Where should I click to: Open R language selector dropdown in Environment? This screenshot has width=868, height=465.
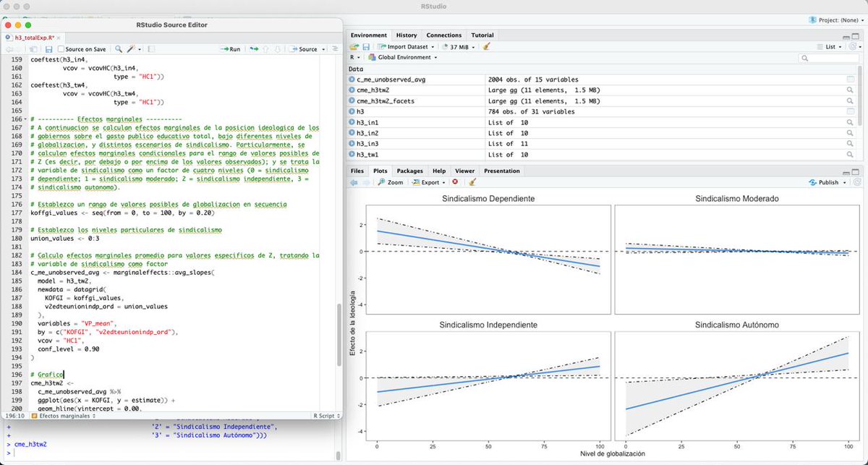coord(355,57)
